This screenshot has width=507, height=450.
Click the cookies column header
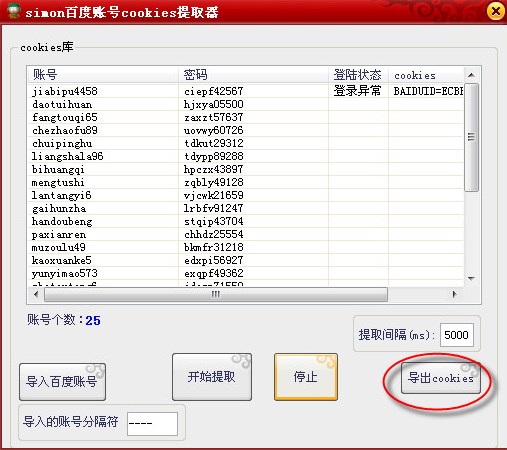(x=426, y=75)
